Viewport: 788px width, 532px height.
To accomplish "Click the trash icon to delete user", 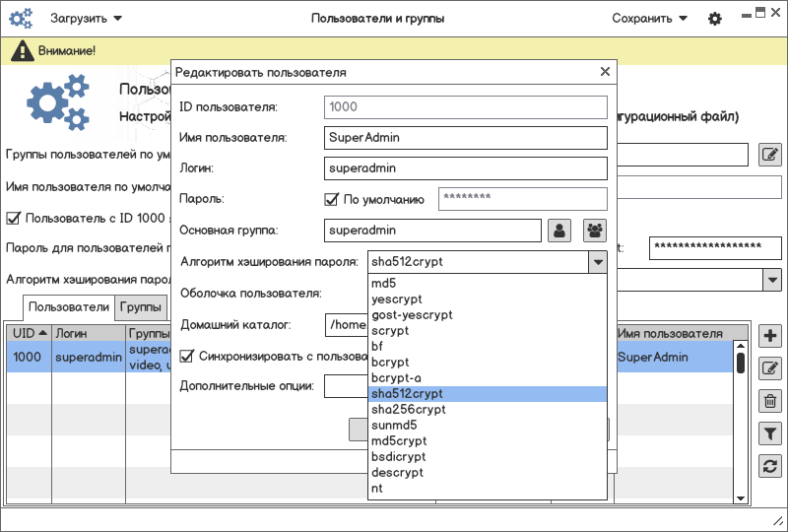I will (770, 401).
